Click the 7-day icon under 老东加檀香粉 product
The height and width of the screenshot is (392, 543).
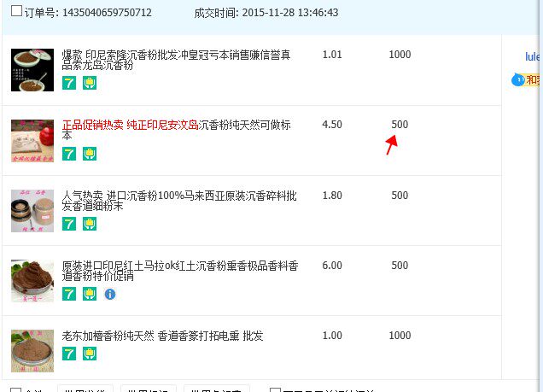[x=69, y=354]
